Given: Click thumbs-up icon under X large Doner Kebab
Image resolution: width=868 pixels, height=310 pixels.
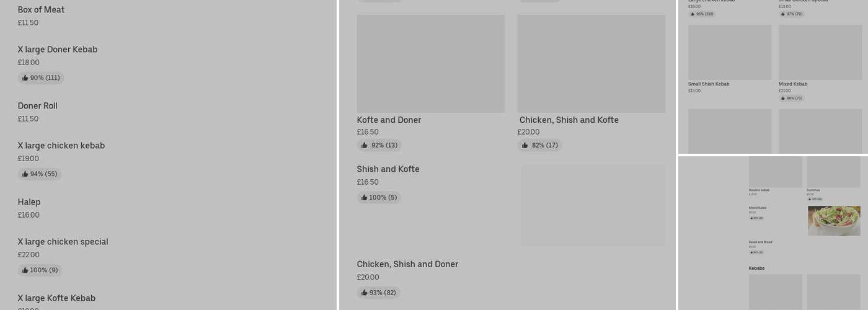Looking at the screenshot, I should click(x=25, y=78).
